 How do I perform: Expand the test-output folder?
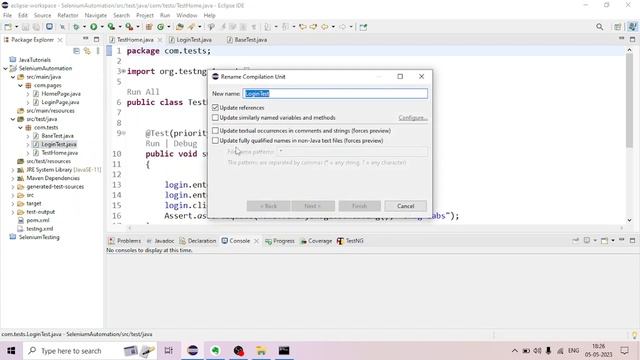[13, 212]
